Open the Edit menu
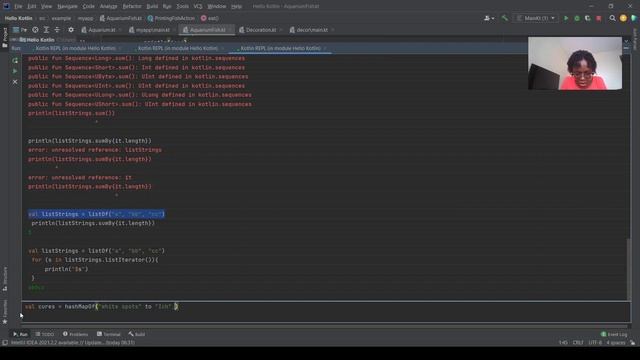Image resolution: width=640 pixels, height=360 pixels. coord(31,7)
